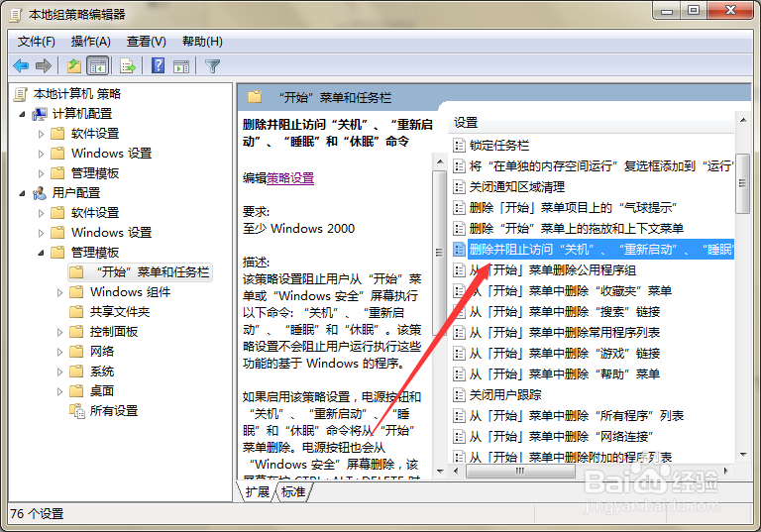Open the 策略设置 link
Image resolution: width=761 pixels, height=532 pixels.
click(x=290, y=178)
